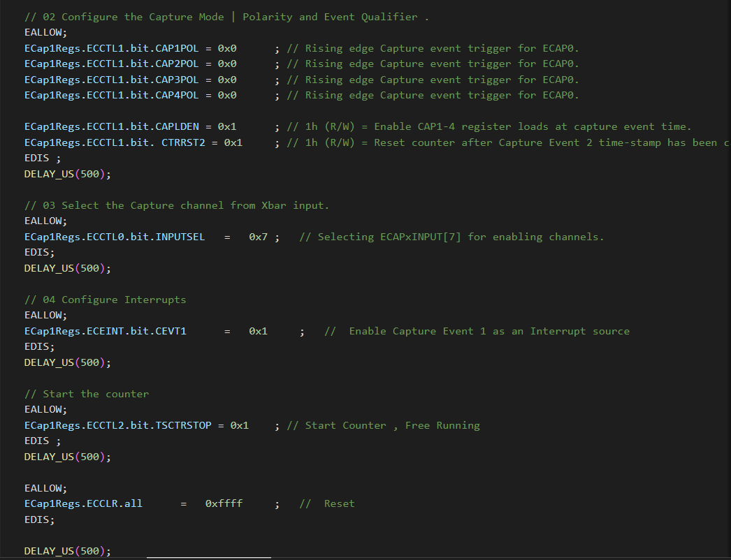
Task: Place cursor on TSCTRSTOP field
Action: (x=187, y=425)
